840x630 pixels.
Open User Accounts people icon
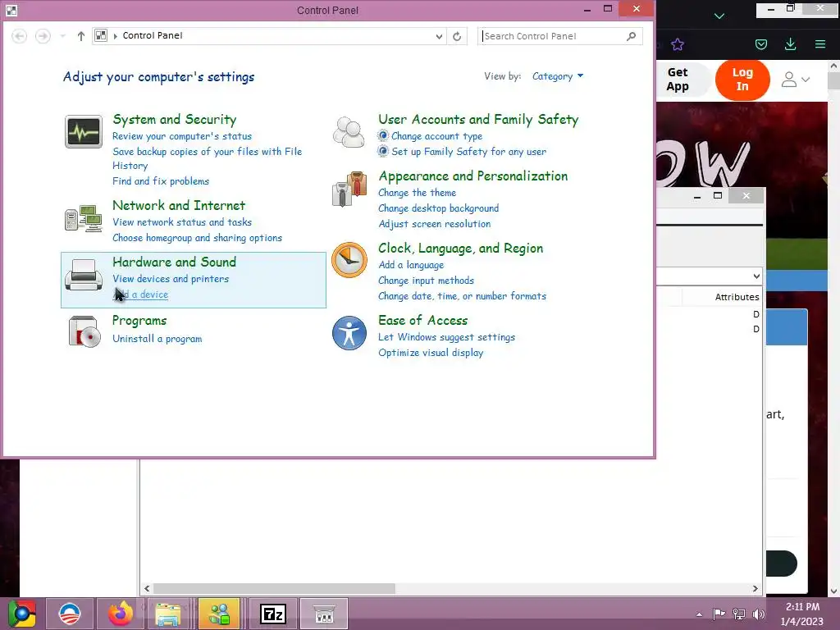[349, 131]
